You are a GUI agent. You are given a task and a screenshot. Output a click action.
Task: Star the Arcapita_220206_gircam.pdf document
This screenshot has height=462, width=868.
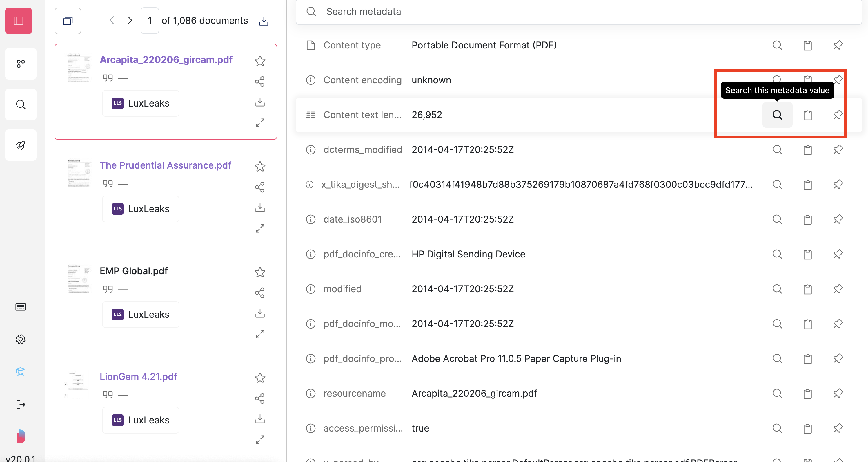click(260, 61)
